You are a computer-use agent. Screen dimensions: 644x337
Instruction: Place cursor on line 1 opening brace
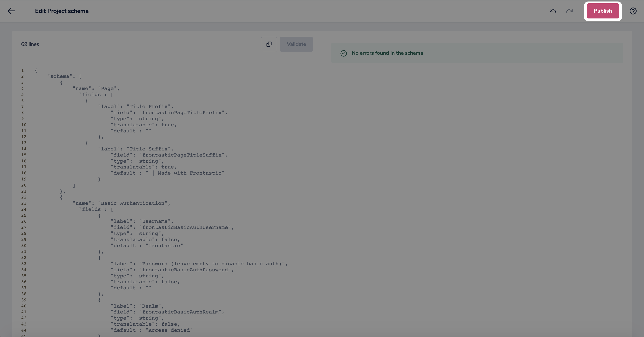tap(36, 71)
